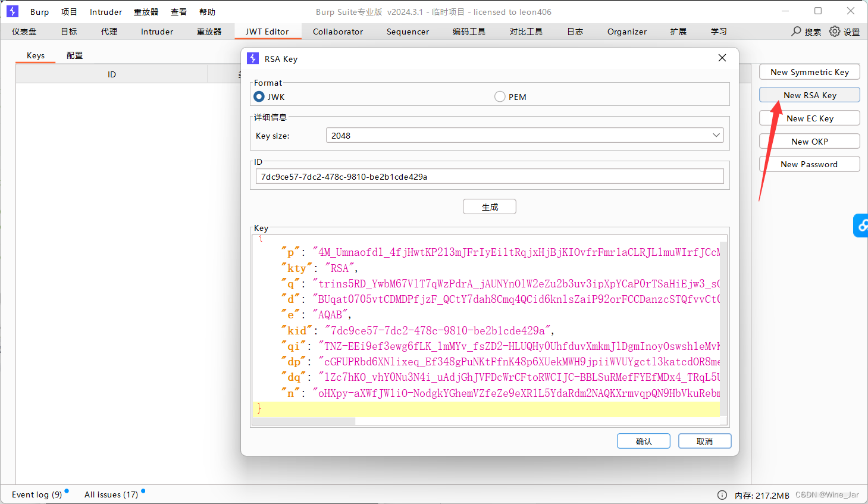868x504 pixels.
Task: Open the Burp menu
Action: click(x=40, y=12)
